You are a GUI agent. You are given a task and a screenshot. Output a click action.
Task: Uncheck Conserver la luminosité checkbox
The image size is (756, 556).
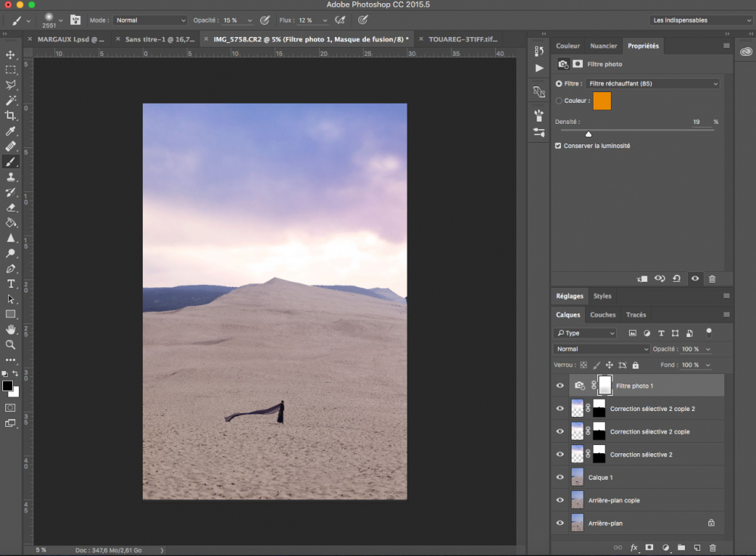click(558, 146)
